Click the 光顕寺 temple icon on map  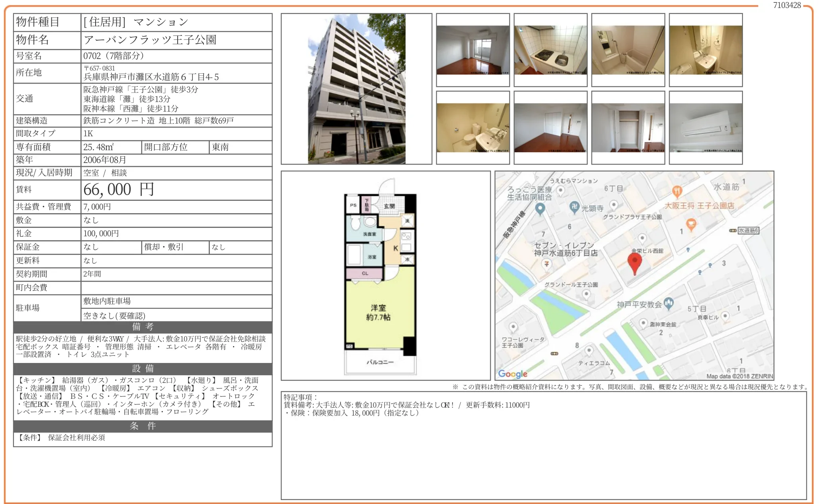pyautogui.click(x=574, y=206)
